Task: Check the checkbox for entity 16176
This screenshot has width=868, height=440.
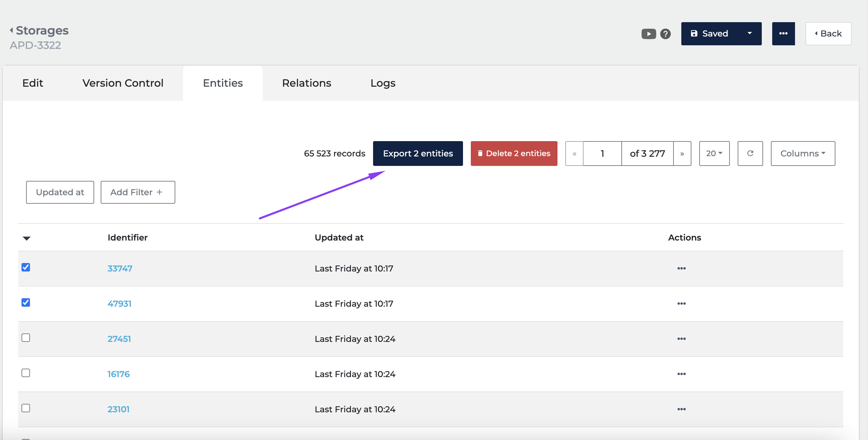Action: coord(26,373)
